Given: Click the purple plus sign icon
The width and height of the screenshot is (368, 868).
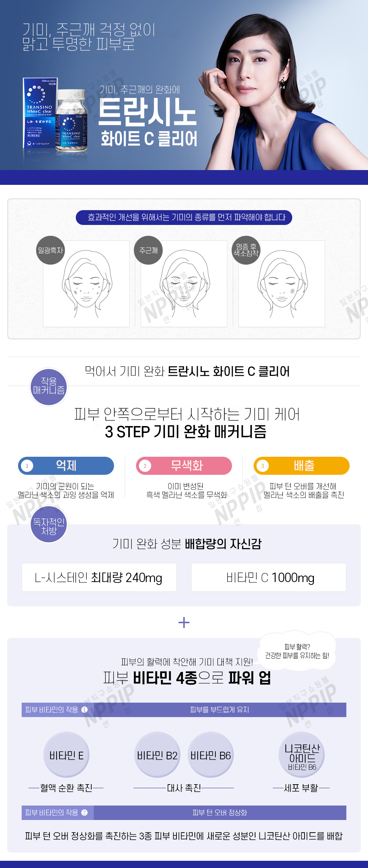Looking at the screenshot, I should 184,622.
